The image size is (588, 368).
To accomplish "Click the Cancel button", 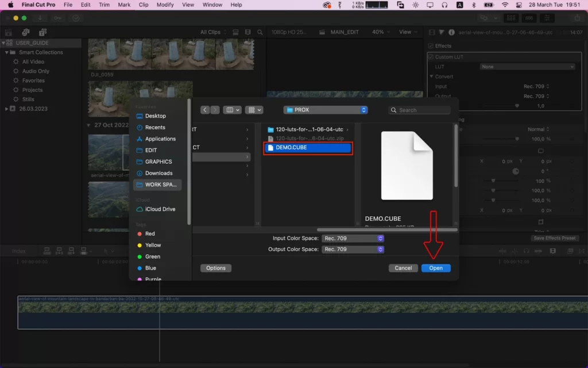I will [x=403, y=268].
